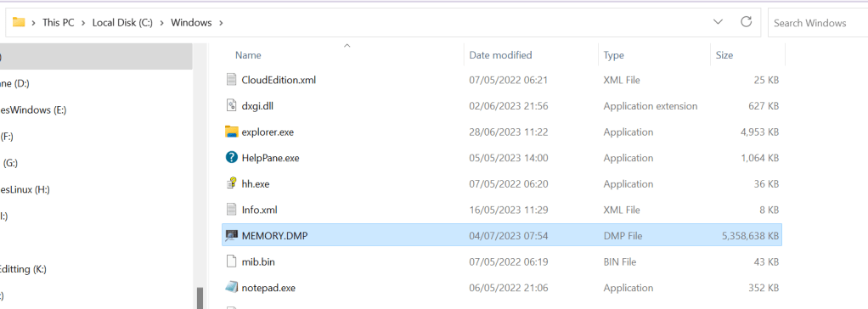The width and height of the screenshot is (868, 309).
Task: Click the 28/06/2023 11:22 date
Action: coord(508,132)
